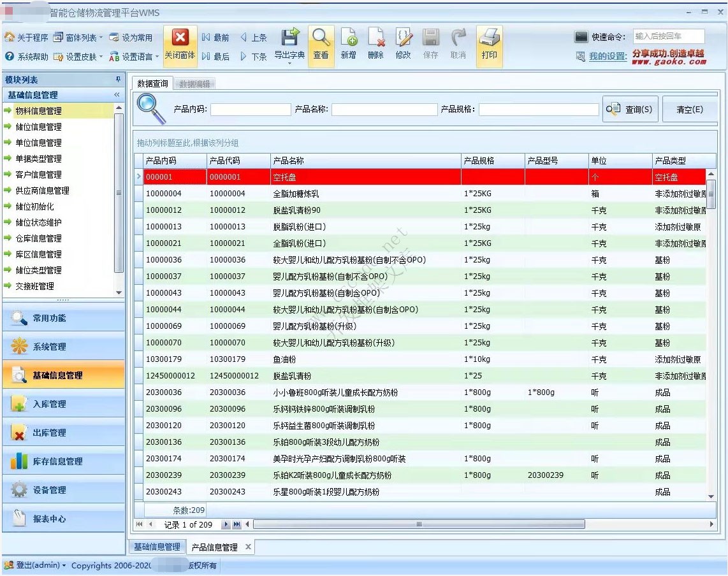Jump to first record with 最前
The height and width of the screenshot is (576, 728).
click(x=215, y=38)
